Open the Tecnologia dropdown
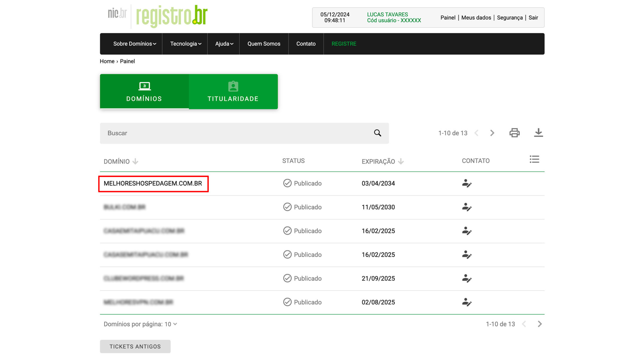 [x=185, y=44]
